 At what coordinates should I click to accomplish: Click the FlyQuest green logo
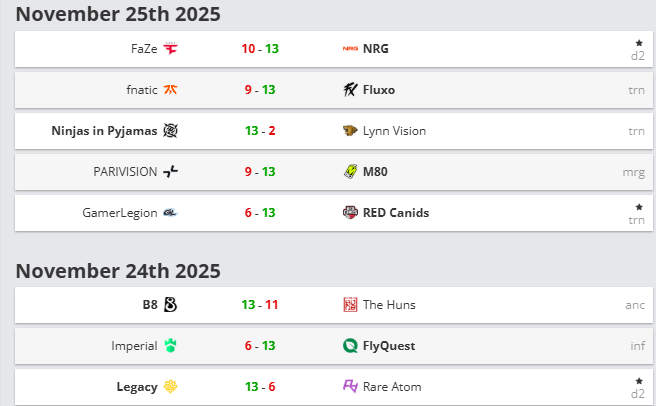[x=350, y=346]
